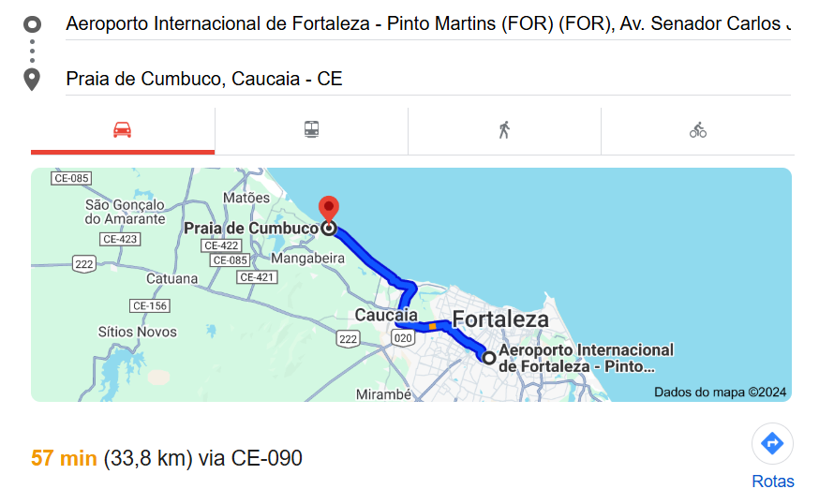Click the blue Rotas directions icon
The height and width of the screenshot is (504, 834).
(772, 443)
